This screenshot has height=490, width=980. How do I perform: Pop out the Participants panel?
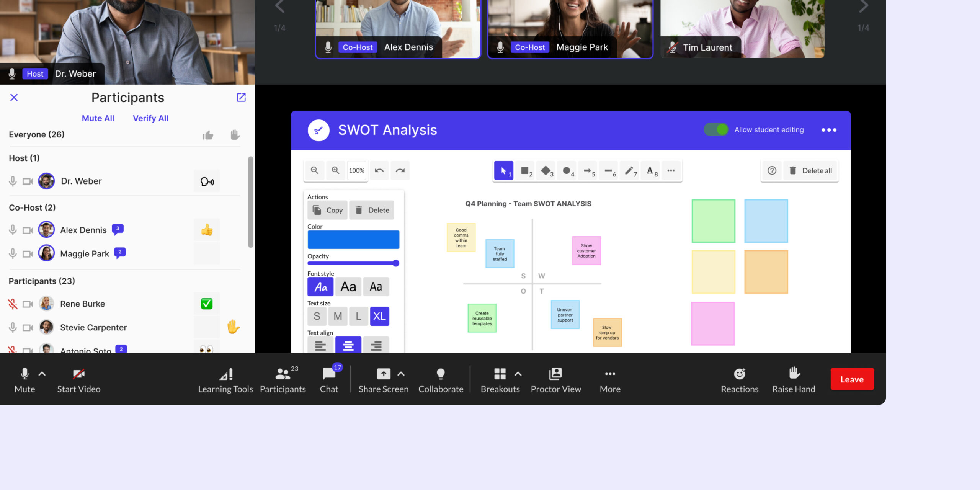[x=241, y=98]
